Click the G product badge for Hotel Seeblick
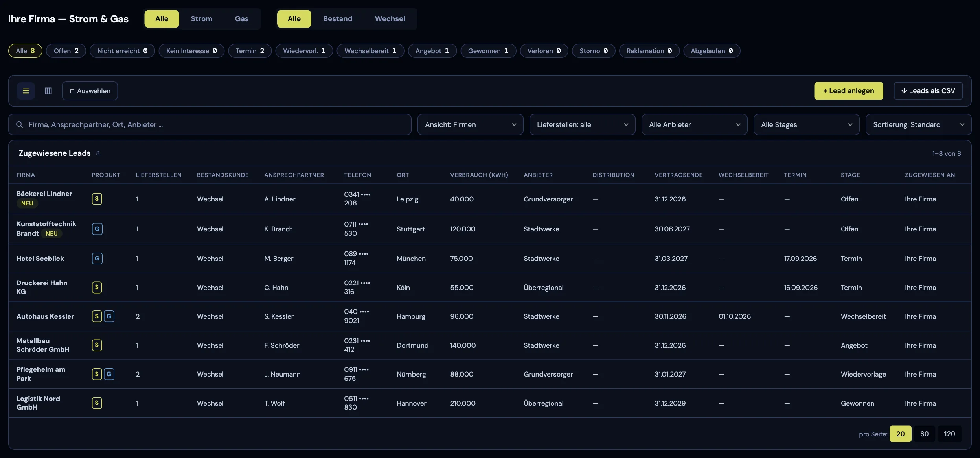Image resolution: width=980 pixels, height=458 pixels. [97, 259]
